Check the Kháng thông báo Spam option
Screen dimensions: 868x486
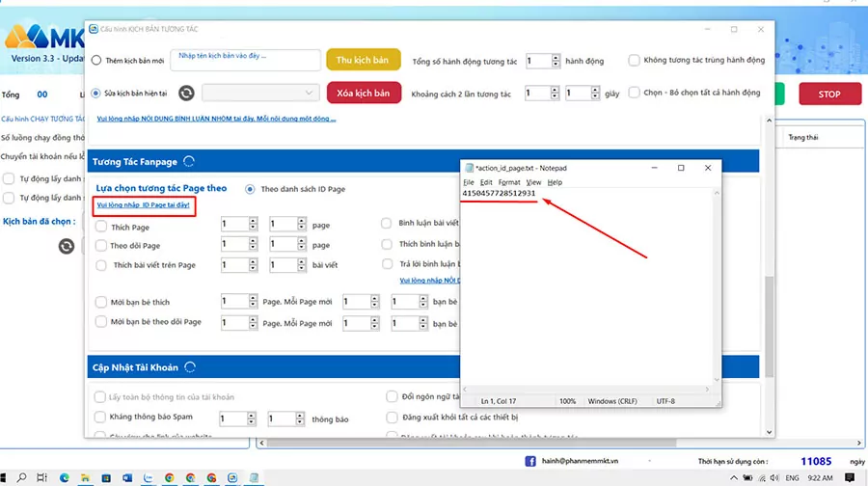[101, 418]
